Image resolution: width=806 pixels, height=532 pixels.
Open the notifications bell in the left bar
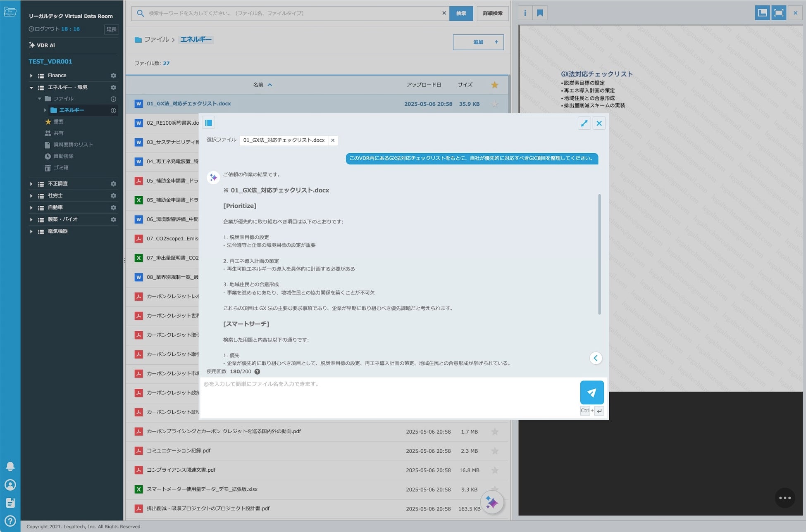10,466
